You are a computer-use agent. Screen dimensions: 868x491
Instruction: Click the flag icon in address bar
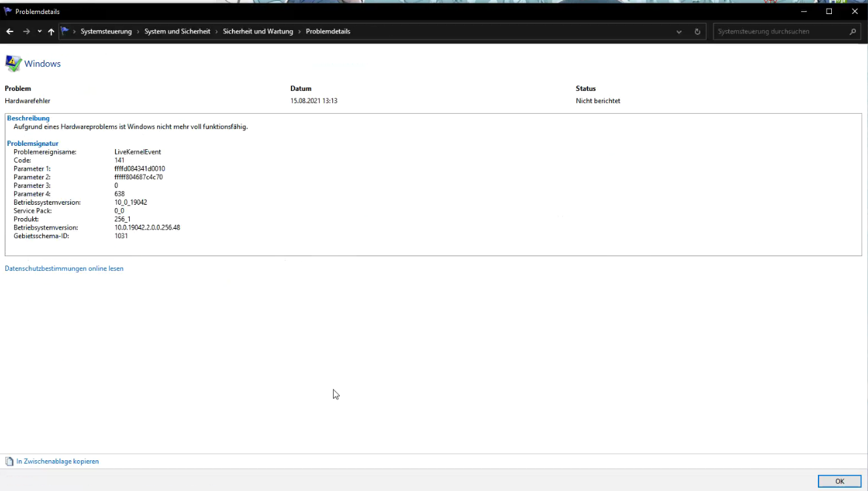(65, 31)
